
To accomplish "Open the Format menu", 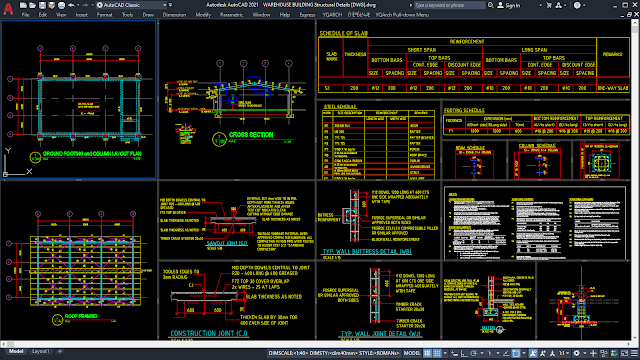I will click(104, 15).
